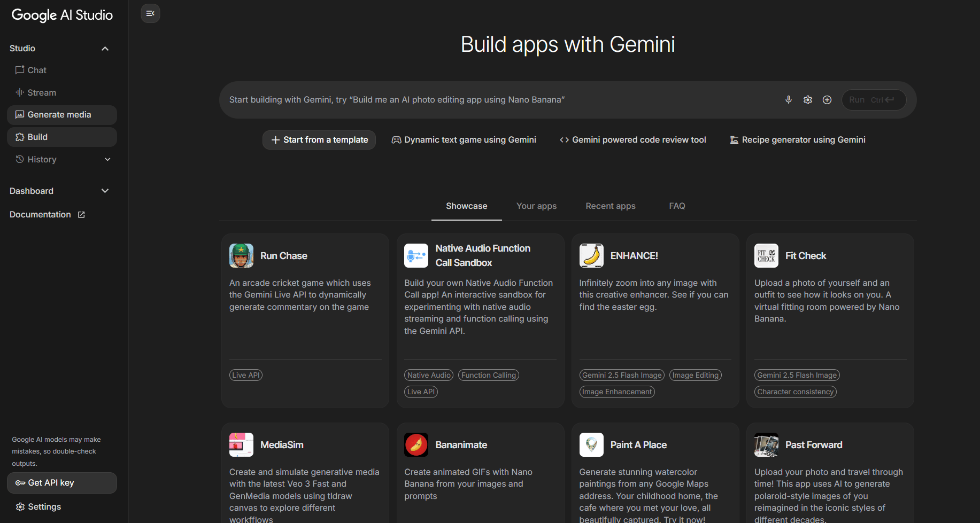Open the Fit Check app icon
Viewport: 980px width, 523px height.
pos(766,256)
